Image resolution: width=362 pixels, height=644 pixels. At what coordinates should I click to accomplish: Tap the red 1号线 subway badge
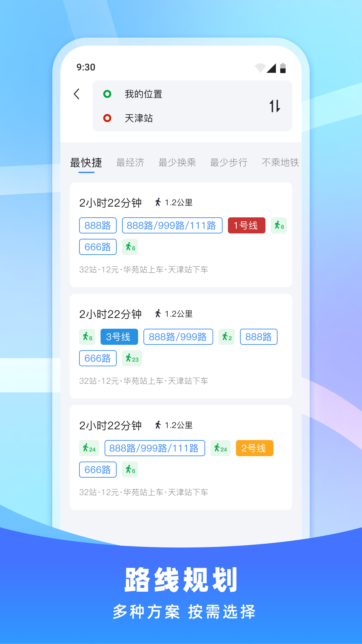click(246, 225)
